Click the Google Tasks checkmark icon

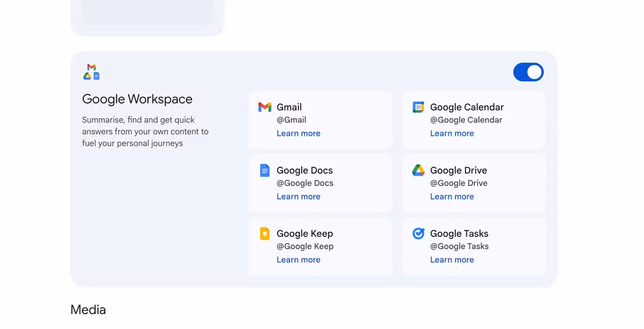pyautogui.click(x=418, y=233)
